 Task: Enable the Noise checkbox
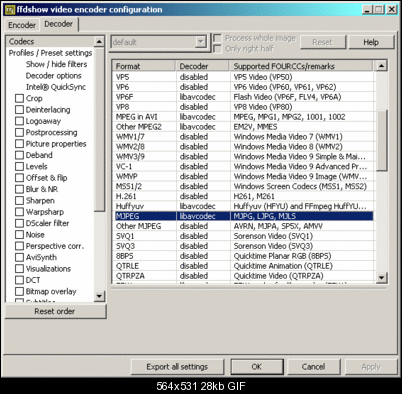pyautogui.click(x=20, y=235)
